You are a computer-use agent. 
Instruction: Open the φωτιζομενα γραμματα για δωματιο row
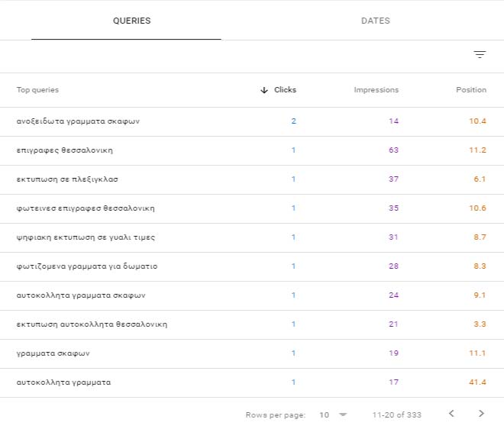pos(87,266)
